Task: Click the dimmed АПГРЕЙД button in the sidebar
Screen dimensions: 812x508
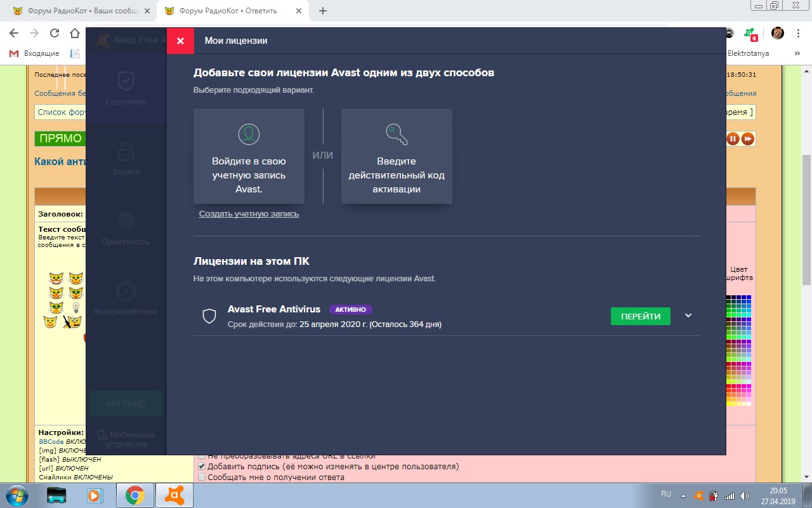Action: click(126, 403)
